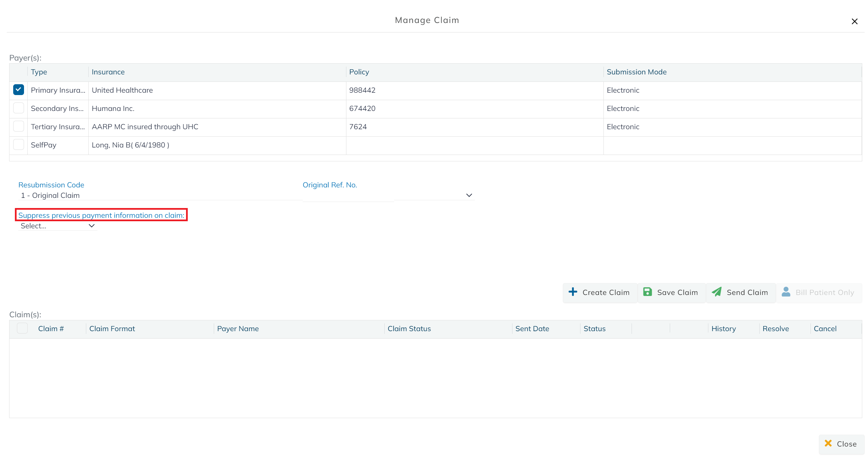Click the Claim Status column header
This screenshot has height=458, width=868.
pos(409,328)
